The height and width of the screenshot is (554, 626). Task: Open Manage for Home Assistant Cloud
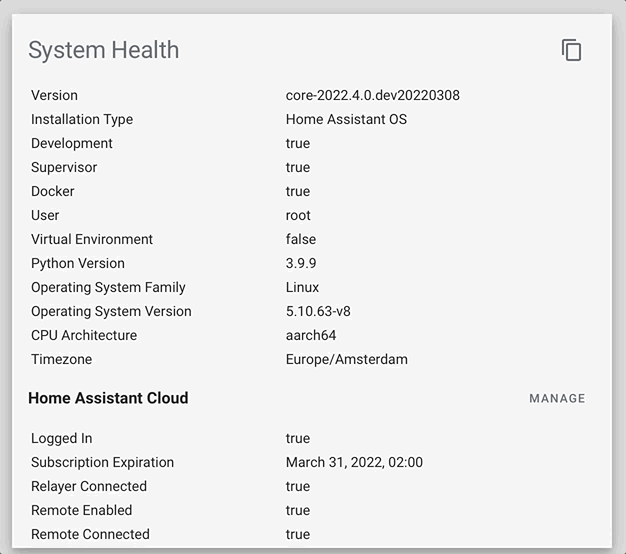point(557,398)
